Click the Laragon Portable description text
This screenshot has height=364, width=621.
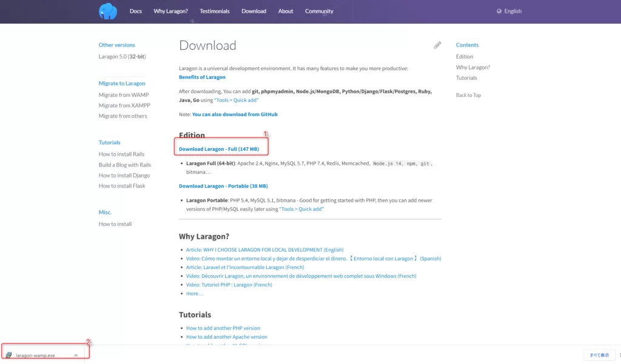(309, 205)
